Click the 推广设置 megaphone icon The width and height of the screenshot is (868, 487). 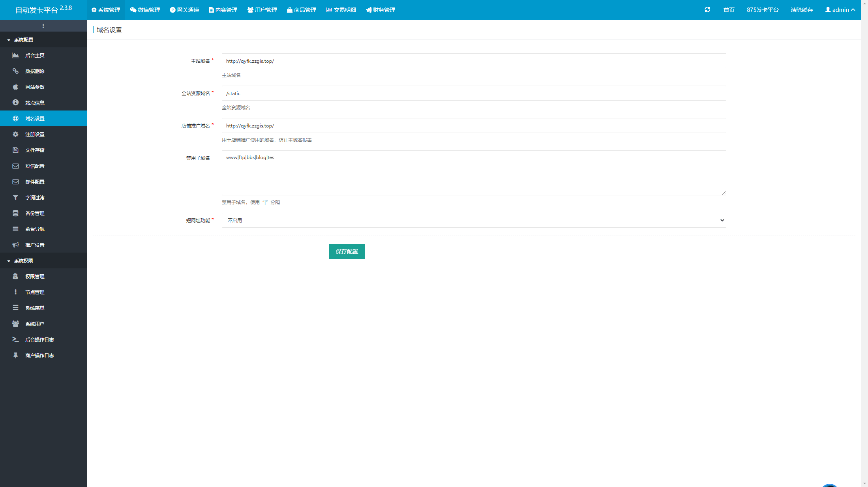coord(15,245)
